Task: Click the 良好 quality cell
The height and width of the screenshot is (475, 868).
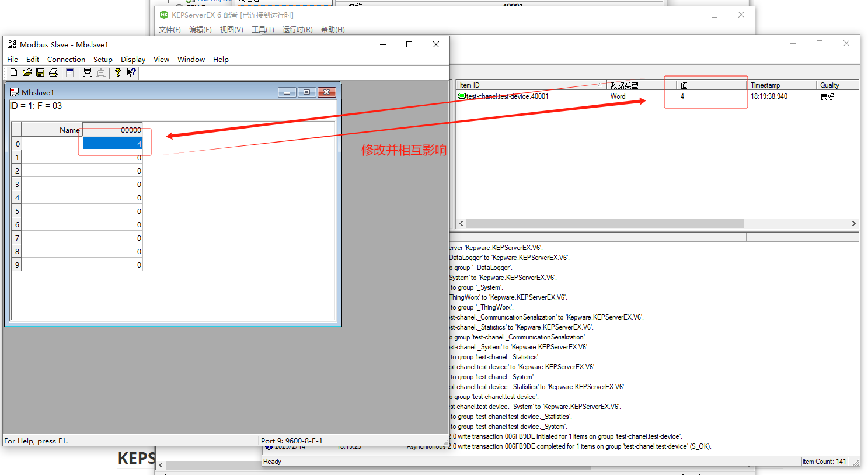Action: tap(827, 96)
